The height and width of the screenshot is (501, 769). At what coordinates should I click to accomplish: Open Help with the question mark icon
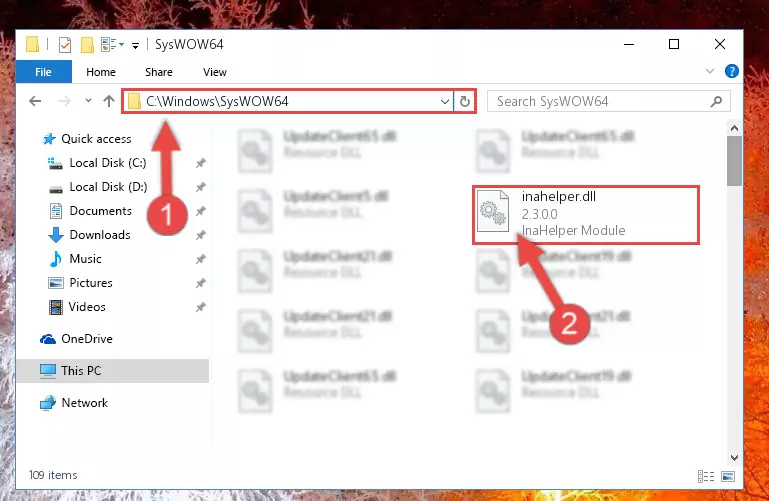click(x=732, y=71)
